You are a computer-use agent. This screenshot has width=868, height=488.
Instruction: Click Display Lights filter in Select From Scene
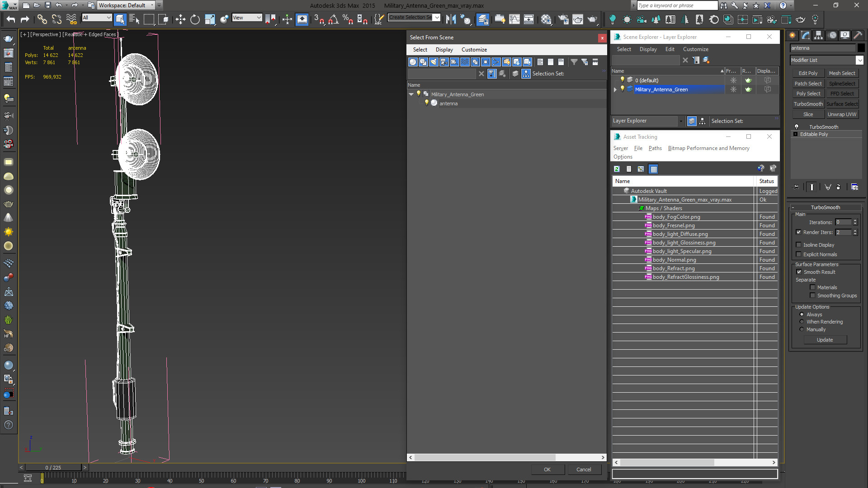[x=434, y=62]
